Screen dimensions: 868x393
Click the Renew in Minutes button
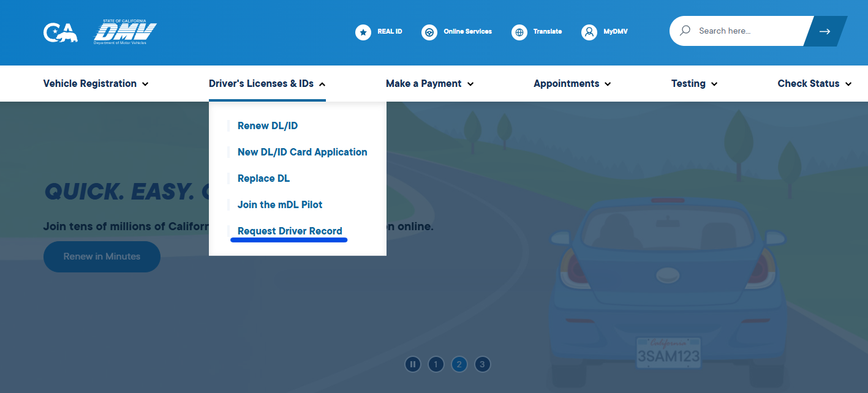pos(102,256)
